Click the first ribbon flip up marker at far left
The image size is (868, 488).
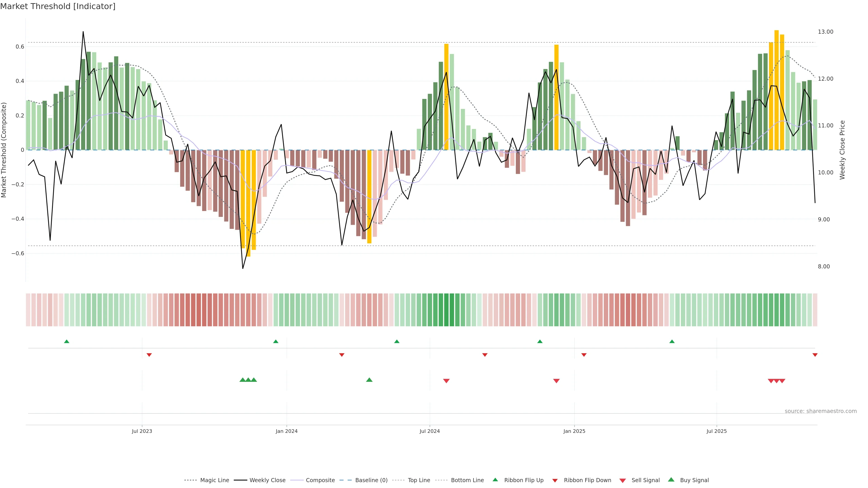click(x=67, y=342)
